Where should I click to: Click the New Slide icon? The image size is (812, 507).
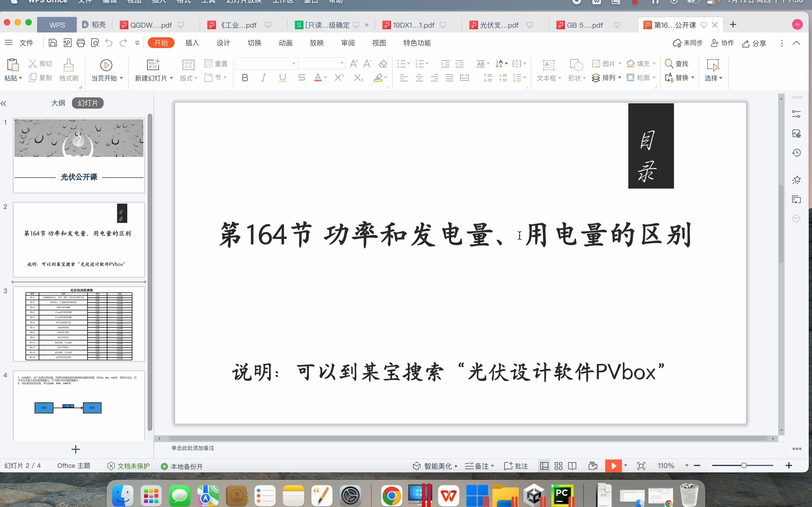153,65
